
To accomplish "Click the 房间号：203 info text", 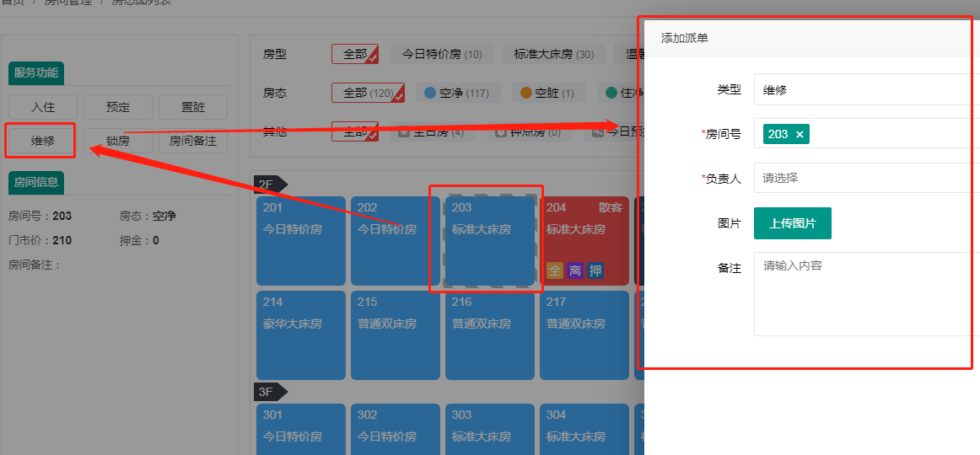I will (x=40, y=217).
